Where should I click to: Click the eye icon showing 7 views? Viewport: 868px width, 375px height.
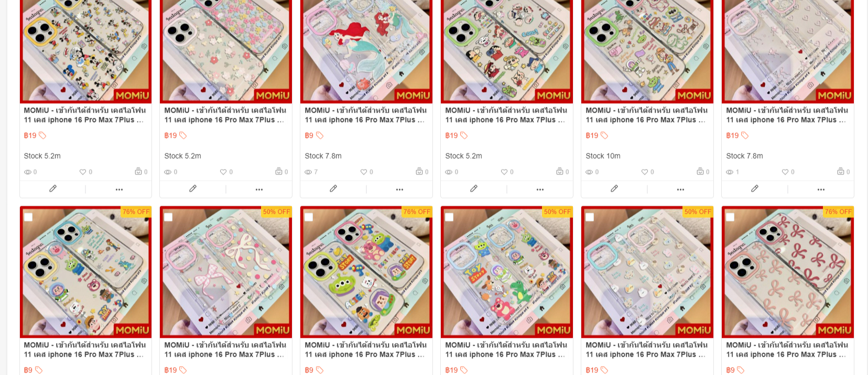coord(308,172)
